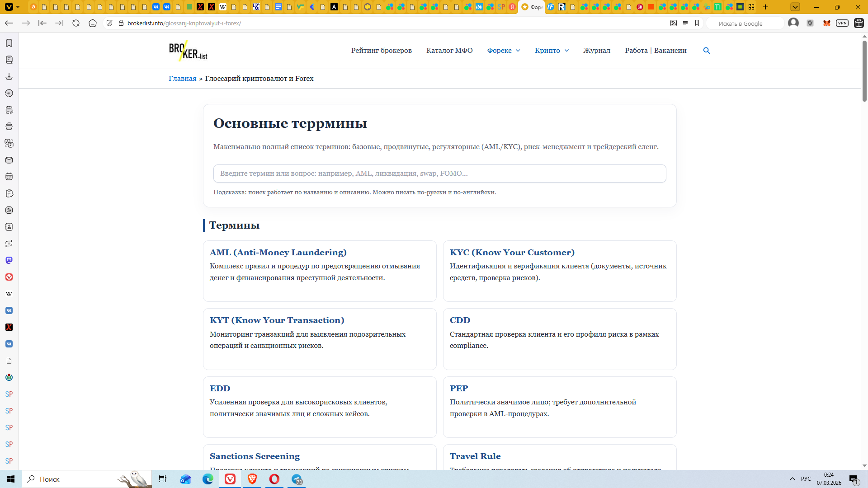Click the glossary term search field
The width and height of the screenshot is (868, 488).
point(439,174)
